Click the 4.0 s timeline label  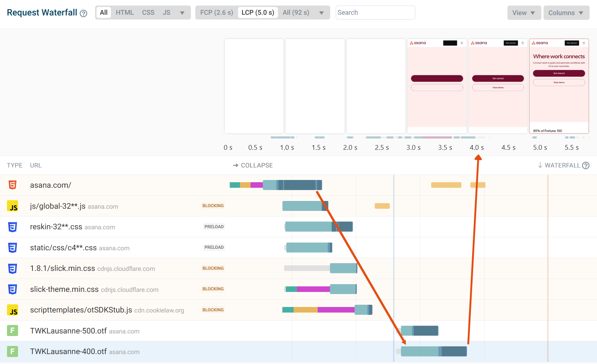click(476, 148)
